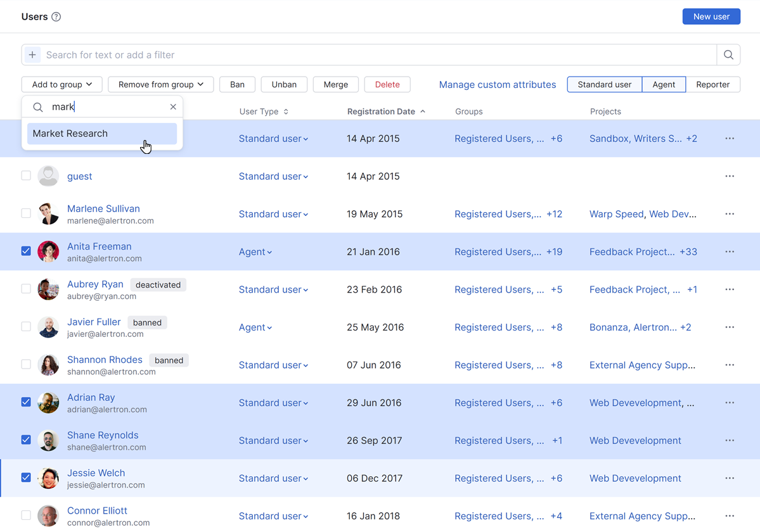Click the help question mark icon beside Users
This screenshot has height=532, width=760.
click(56, 17)
